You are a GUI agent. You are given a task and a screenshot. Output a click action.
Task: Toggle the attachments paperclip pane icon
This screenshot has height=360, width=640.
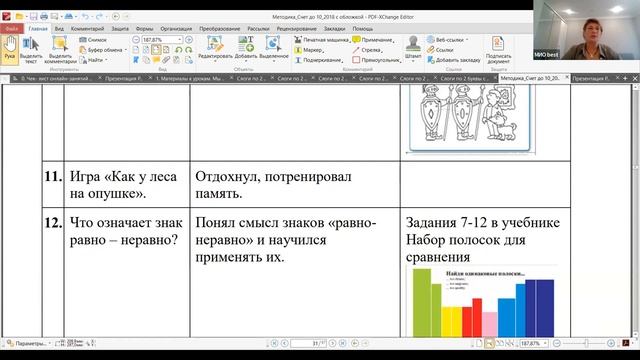pyautogui.click(x=166, y=60)
